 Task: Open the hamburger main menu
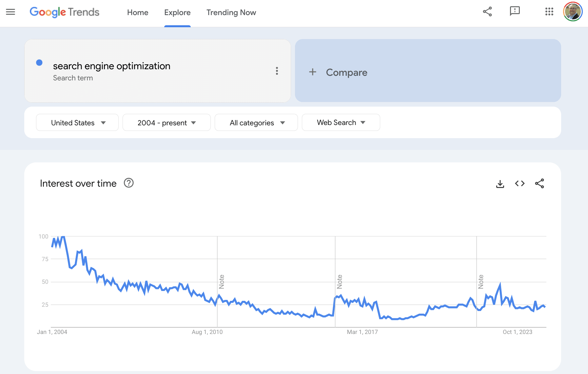[x=10, y=12]
